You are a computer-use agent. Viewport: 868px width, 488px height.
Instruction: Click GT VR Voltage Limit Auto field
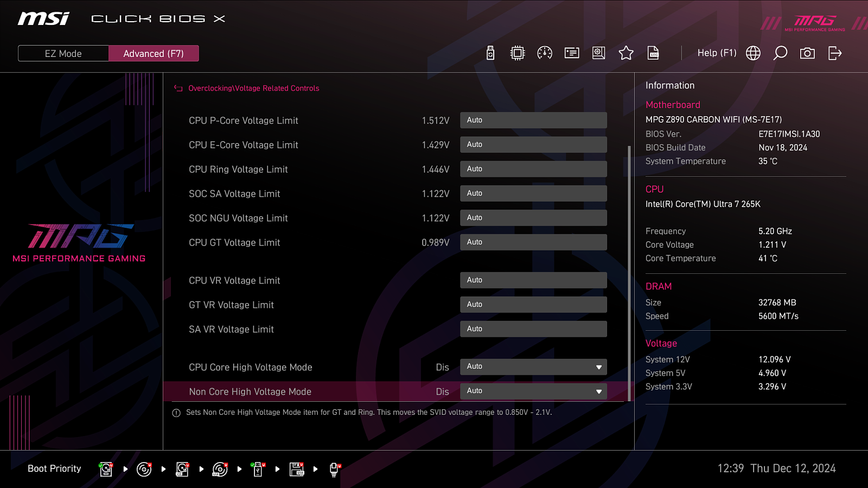[533, 305]
